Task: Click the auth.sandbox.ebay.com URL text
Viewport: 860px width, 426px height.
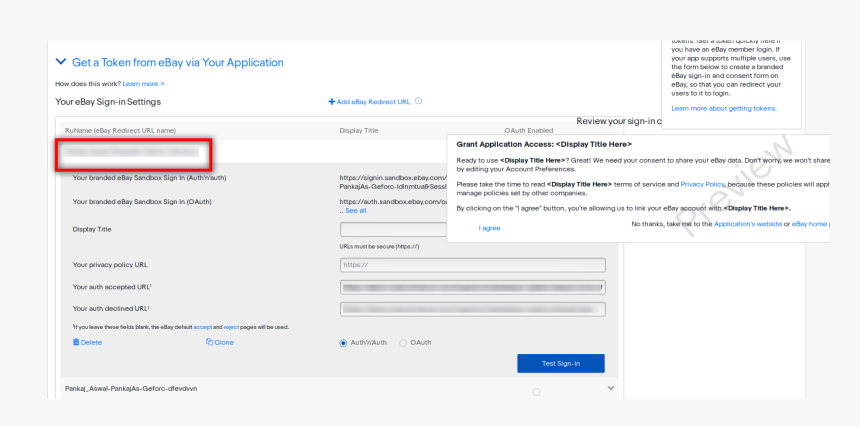Action: pos(393,202)
